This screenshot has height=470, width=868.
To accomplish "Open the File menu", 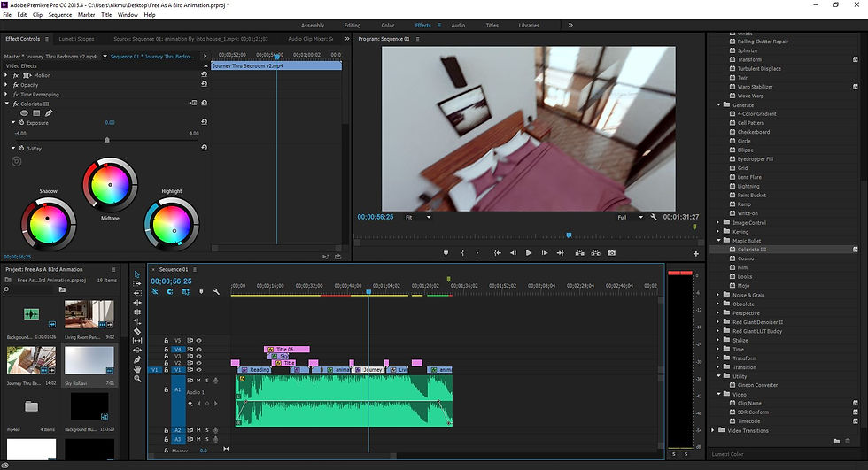I will (x=7, y=15).
